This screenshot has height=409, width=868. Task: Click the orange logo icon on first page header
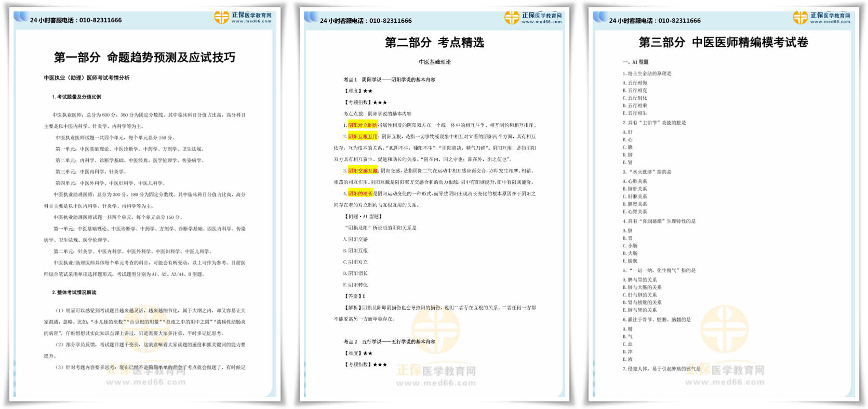[222, 18]
